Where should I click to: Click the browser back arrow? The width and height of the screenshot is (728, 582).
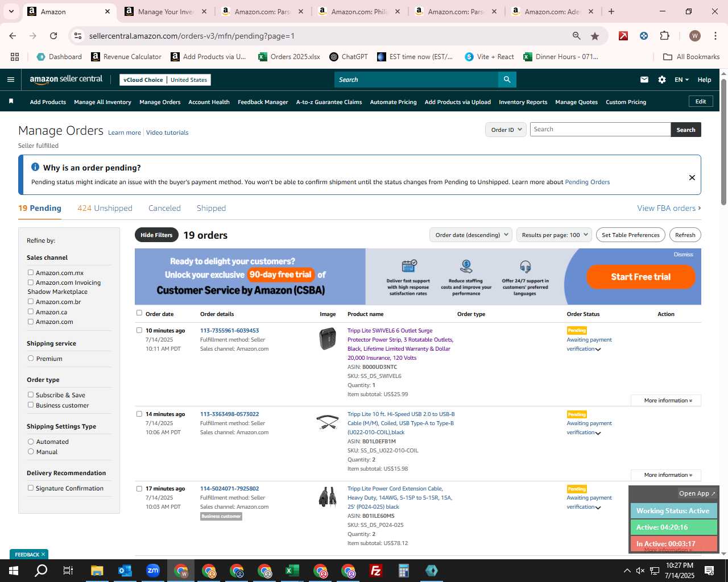[x=13, y=36]
